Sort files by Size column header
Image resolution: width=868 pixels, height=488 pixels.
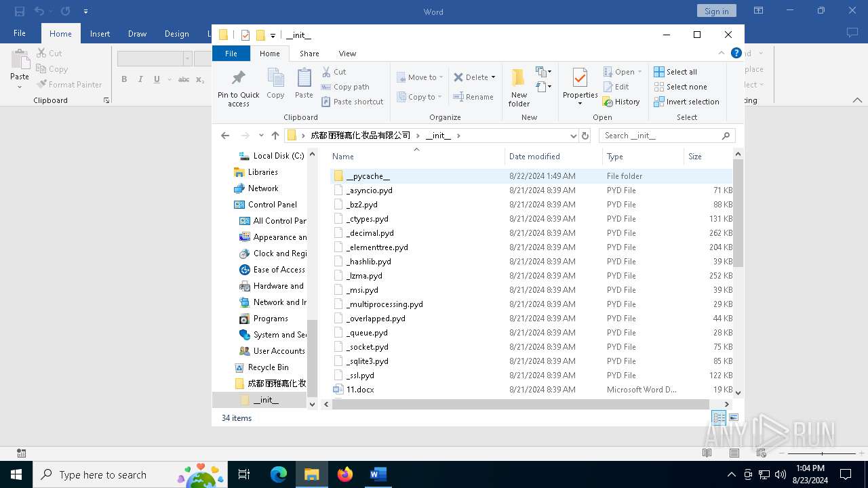709,157
